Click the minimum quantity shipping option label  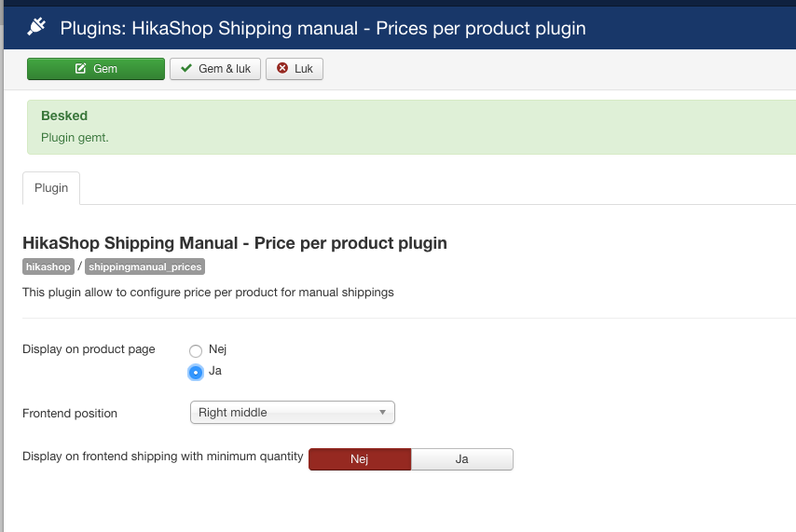click(163, 457)
